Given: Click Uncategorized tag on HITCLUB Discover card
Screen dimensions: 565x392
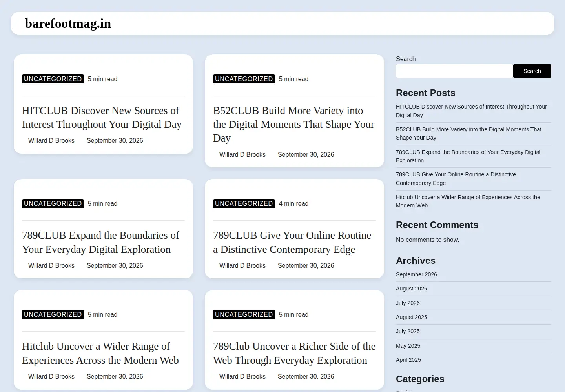Looking at the screenshot, I should tap(53, 79).
